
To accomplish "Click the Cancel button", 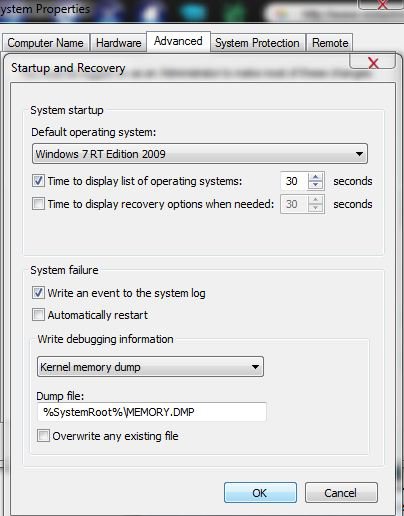I will click(x=341, y=493).
